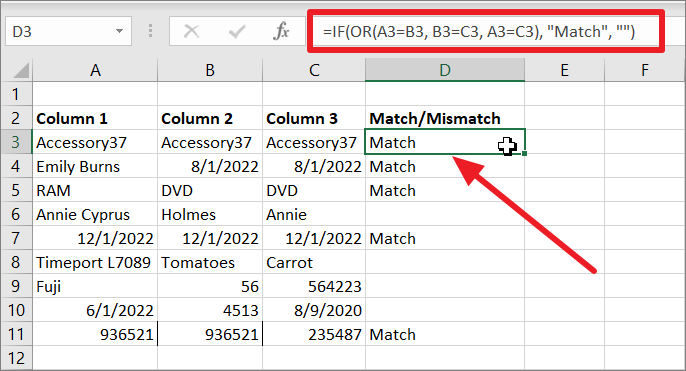Click inside the Name Box showing D3

59,32
